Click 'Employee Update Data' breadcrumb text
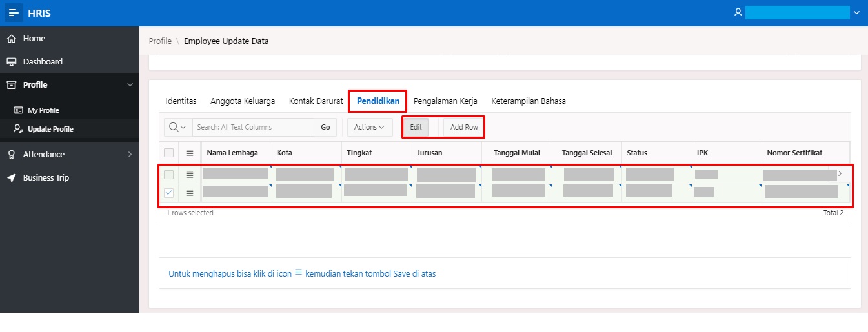 [x=227, y=41]
